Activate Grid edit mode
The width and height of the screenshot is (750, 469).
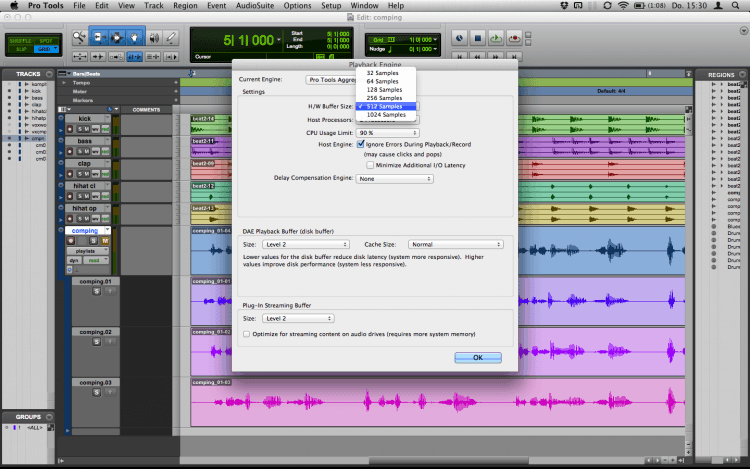pos(46,47)
